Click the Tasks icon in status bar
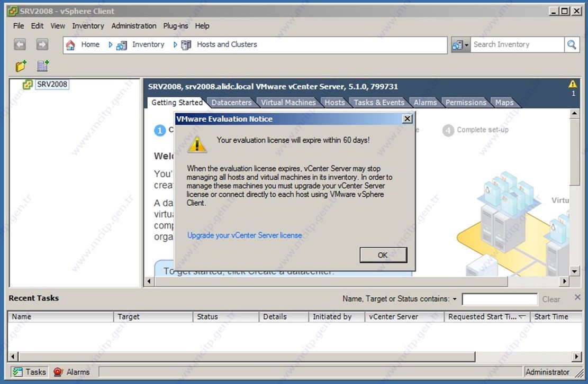The height and width of the screenshot is (384, 588). tap(17, 372)
